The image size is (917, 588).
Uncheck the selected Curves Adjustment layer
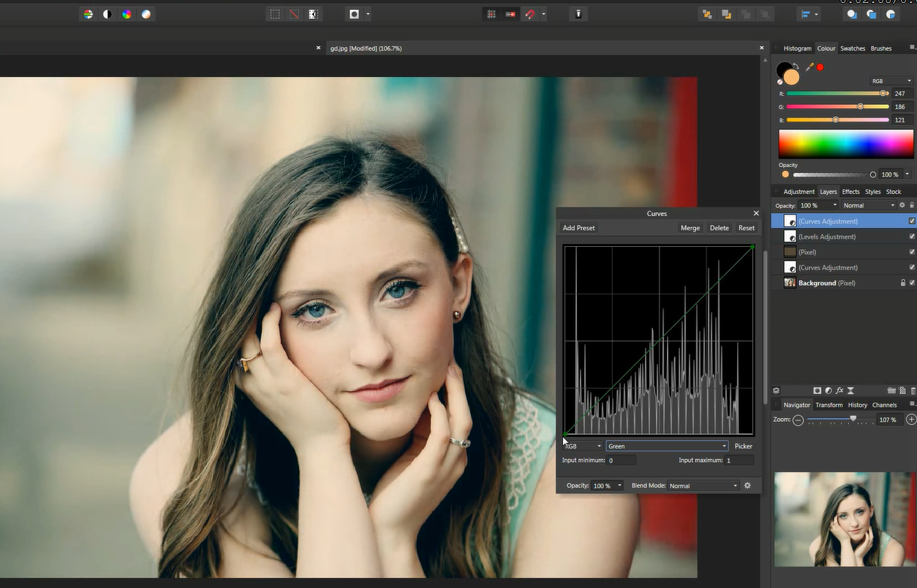(912, 221)
